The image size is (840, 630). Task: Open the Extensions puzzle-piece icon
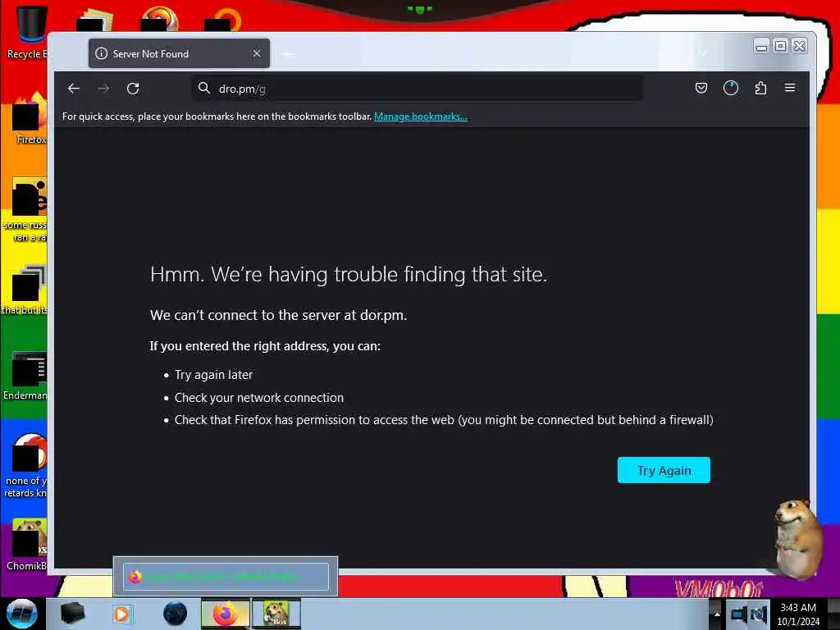[760, 88]
